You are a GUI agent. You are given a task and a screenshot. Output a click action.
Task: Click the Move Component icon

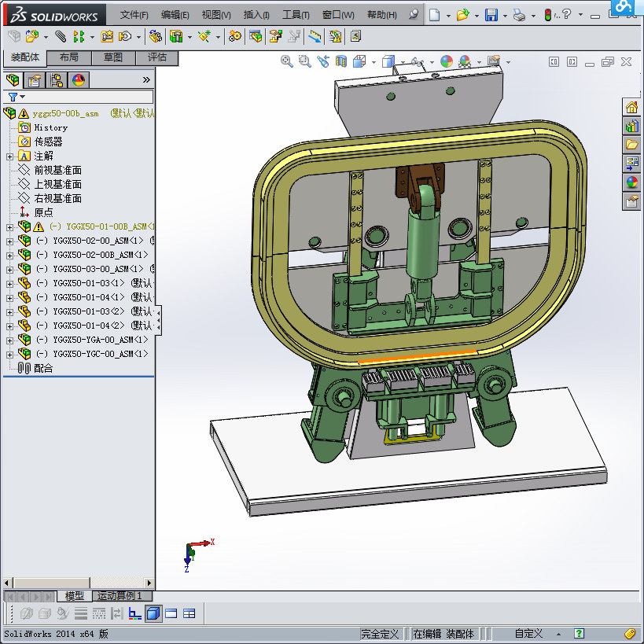coord(125,36)
